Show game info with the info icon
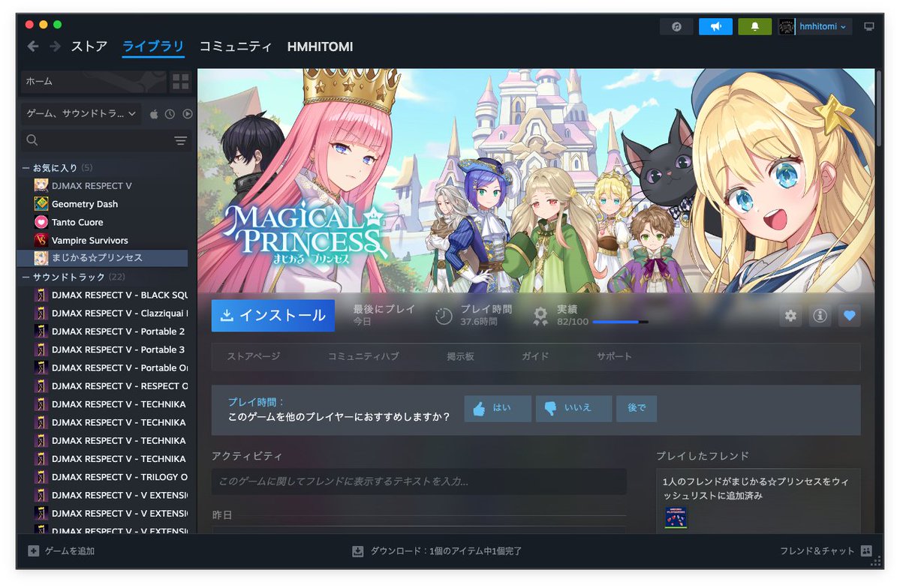Screen dimensions: 900x588 [820, 316]
